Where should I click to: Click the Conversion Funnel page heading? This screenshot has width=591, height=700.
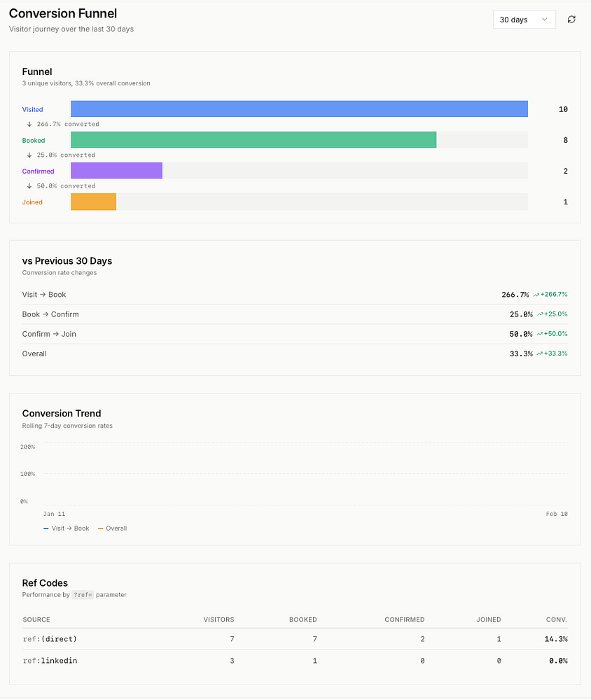click(x=63, y=13)
